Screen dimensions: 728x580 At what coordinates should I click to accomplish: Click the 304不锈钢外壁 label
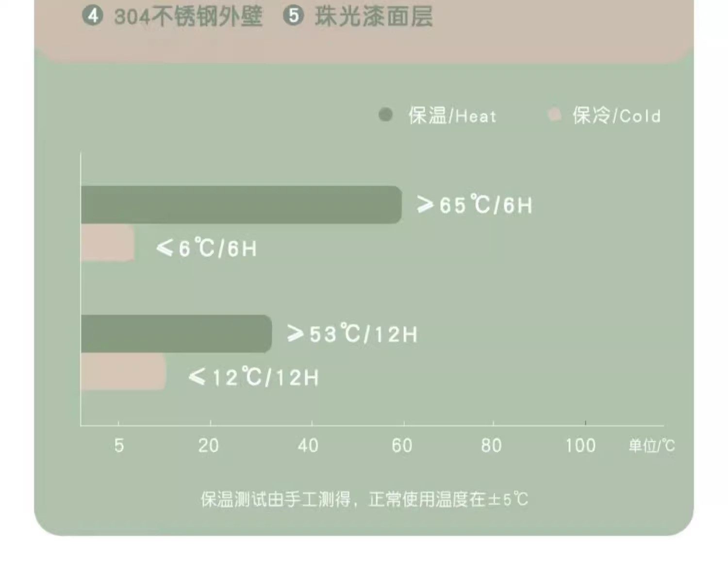click(188, 17)
